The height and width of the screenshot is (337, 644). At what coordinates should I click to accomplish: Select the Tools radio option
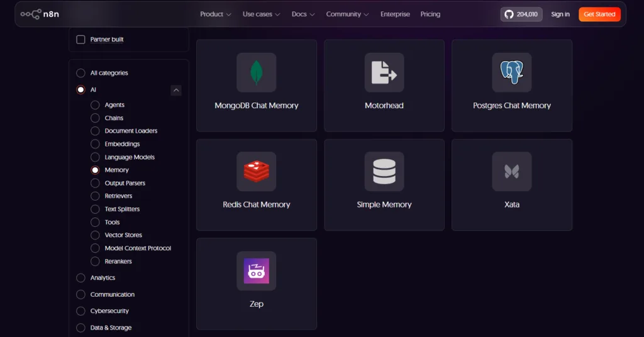coord(95,222)
